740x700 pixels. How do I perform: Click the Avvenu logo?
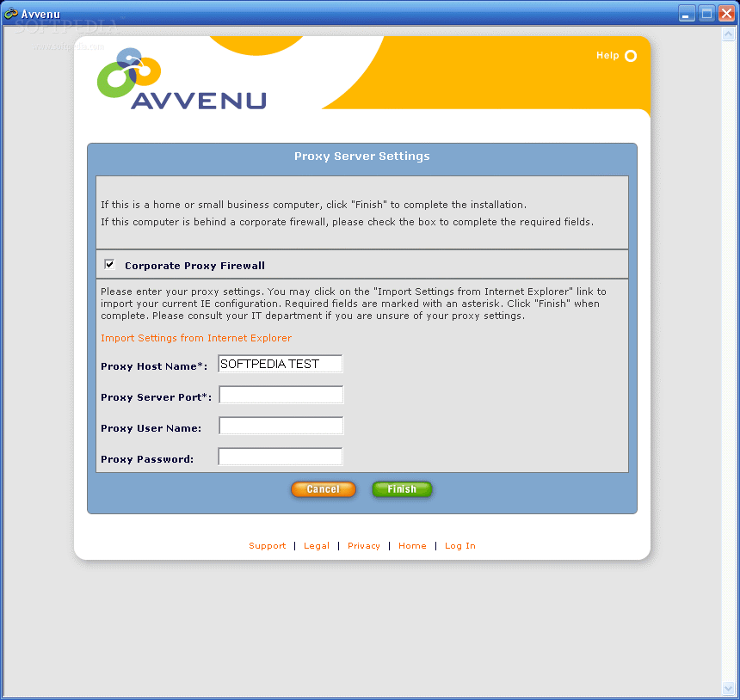[x=182, y=79]
